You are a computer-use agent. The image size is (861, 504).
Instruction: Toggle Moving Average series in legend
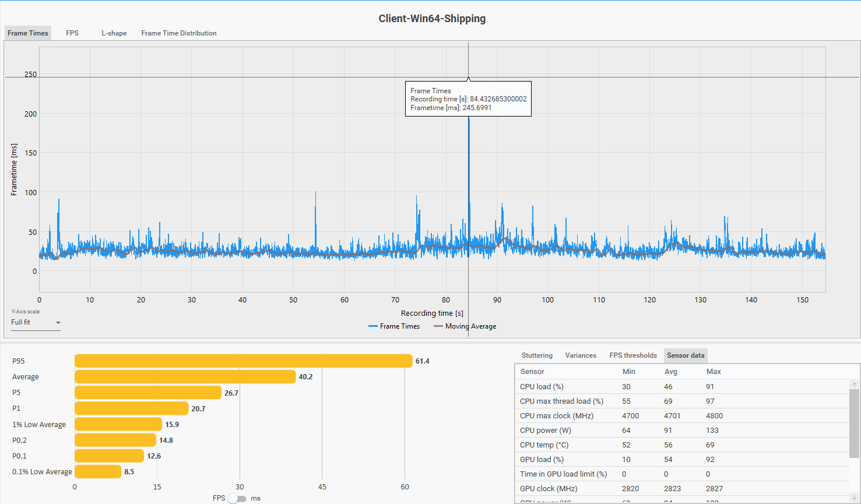(465, 326)
